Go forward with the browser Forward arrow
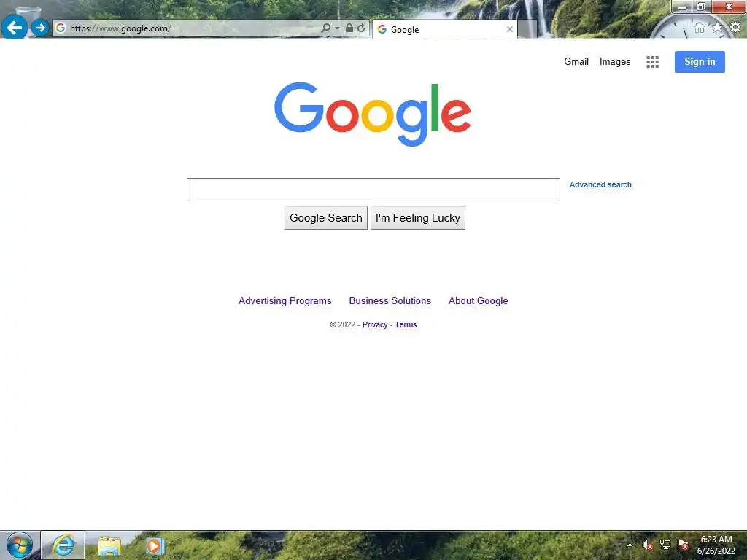The width and height of the screenshot is (747, 560). click(40, 28)
